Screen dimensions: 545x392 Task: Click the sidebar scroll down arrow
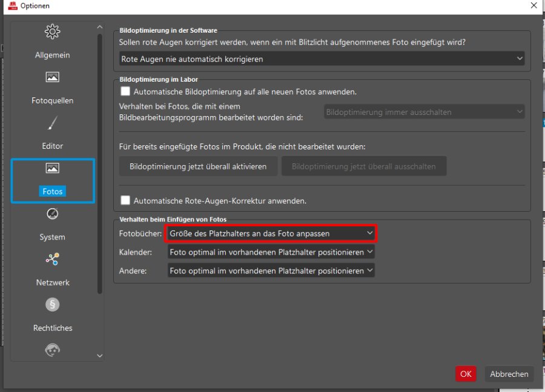[100, 356]
